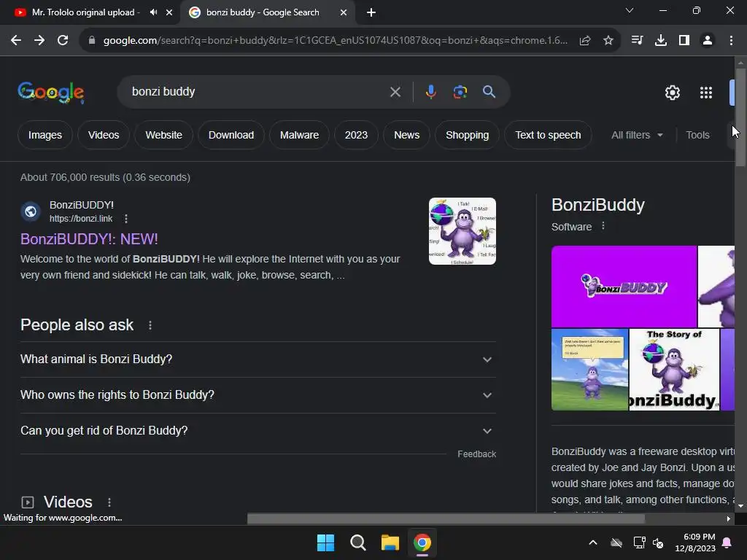The width and height of the screenshot is (747, 560).
Task: Select the Website filter chip
Action: 163,135
